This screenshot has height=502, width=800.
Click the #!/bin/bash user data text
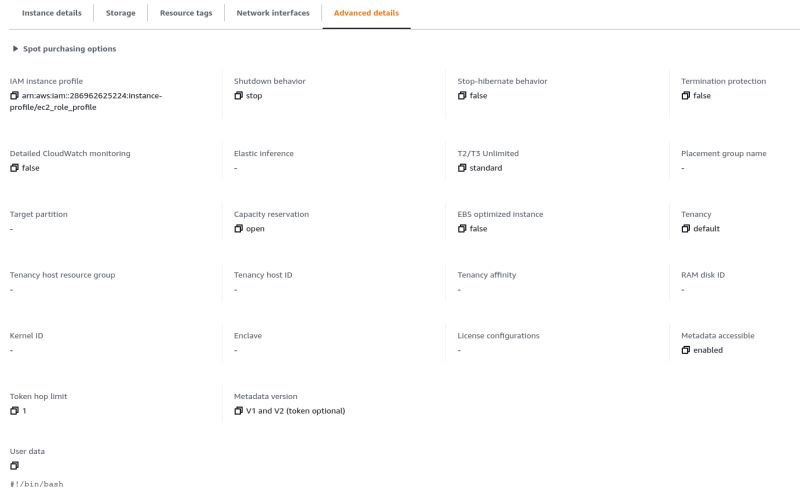click(x=36, y=484)
